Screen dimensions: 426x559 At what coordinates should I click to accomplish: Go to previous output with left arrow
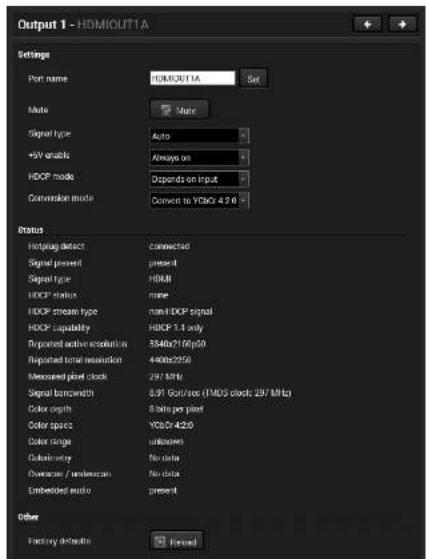[x=367, y=25]
